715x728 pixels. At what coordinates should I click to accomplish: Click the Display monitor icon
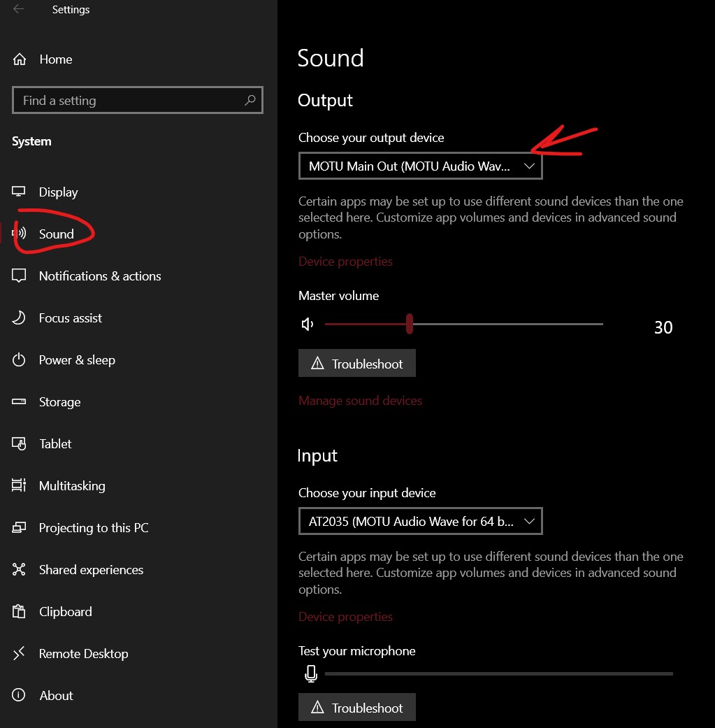pyautogui.click(x=19, y=192)
